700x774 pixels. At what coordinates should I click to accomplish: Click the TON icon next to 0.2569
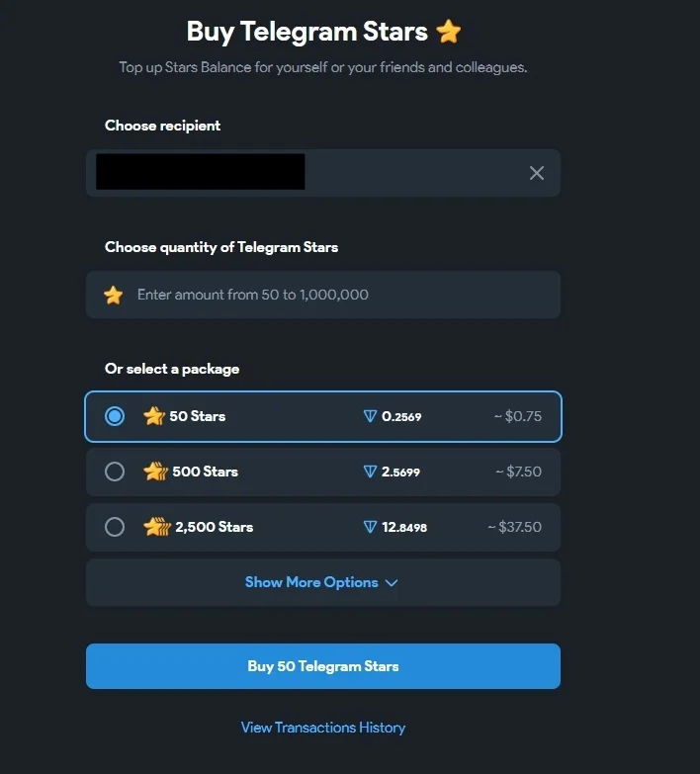371,416
